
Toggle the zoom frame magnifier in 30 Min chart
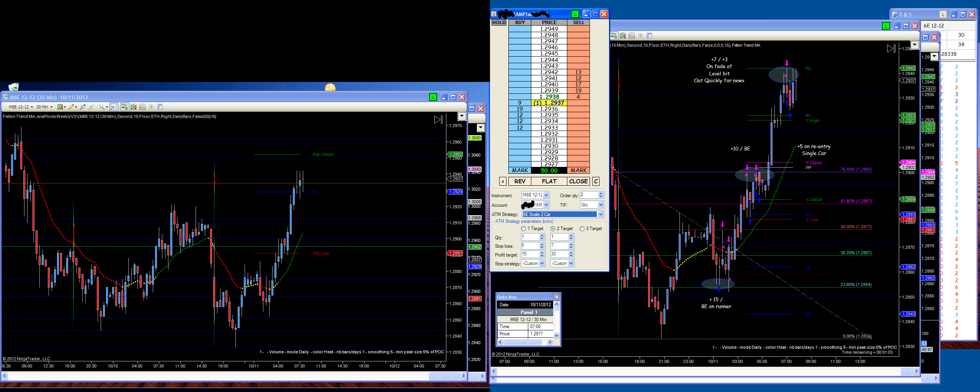(113, 107)
